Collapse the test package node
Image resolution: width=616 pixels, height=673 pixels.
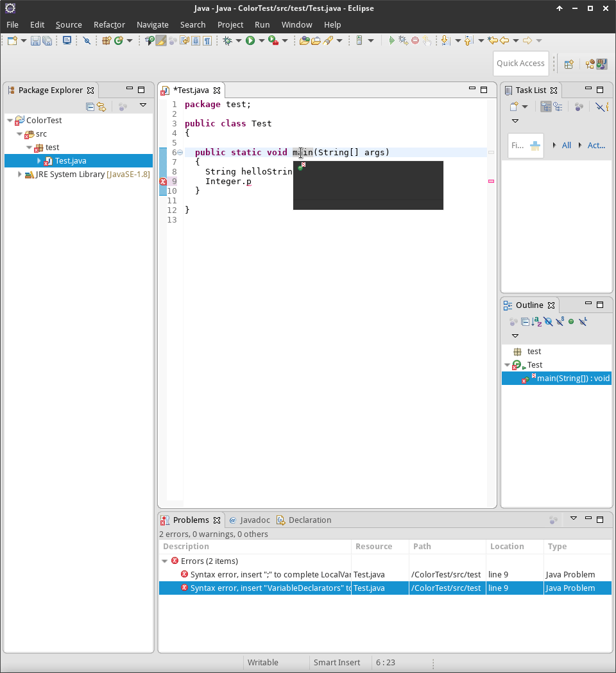(x=29, y=148)
